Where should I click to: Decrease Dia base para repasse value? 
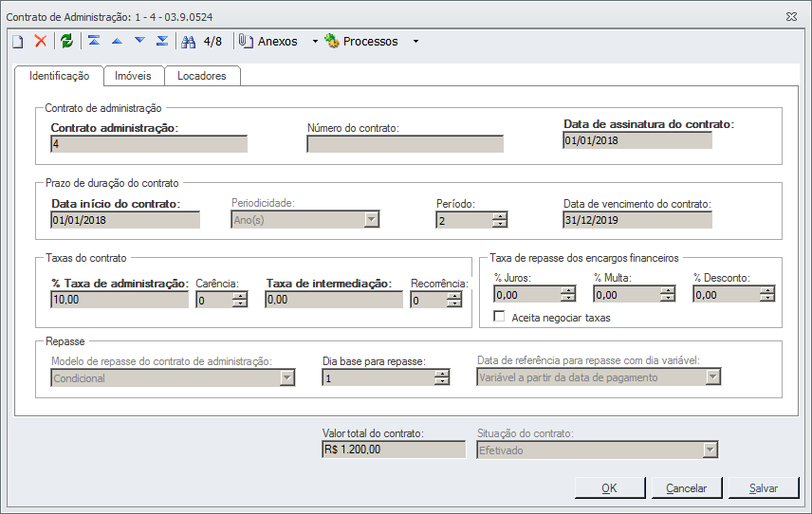click(x=442, y=382)
